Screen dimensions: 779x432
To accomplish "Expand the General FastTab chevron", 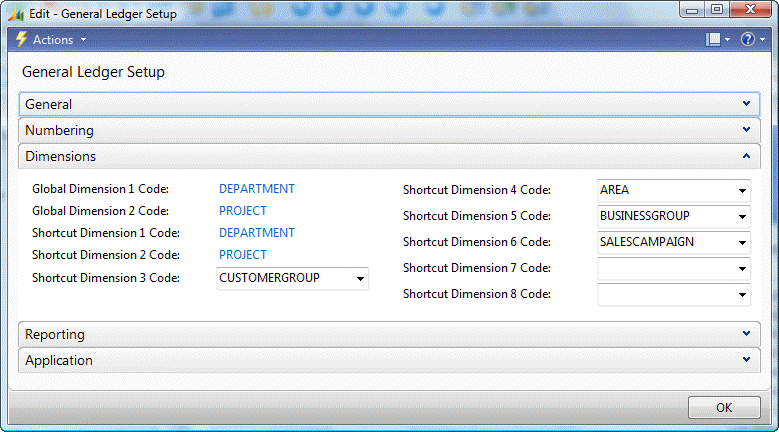I will 746,104.
